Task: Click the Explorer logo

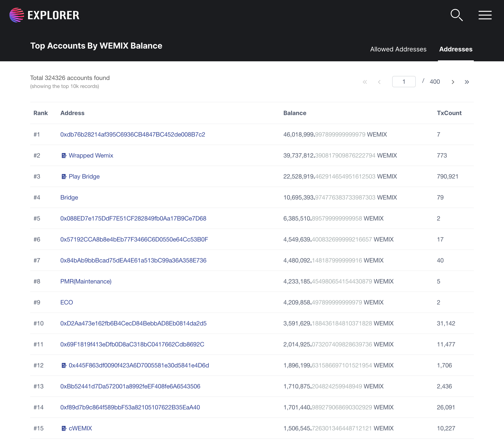Action: coord(44,15)
